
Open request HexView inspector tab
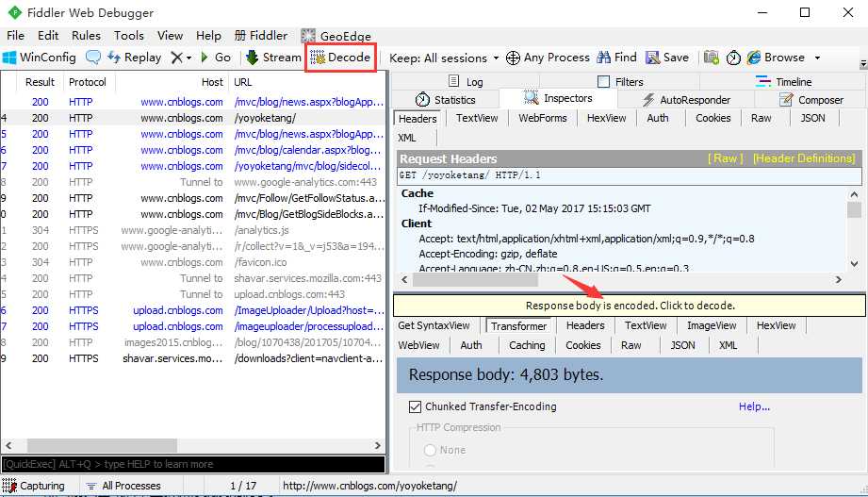[x=606, y=118]
